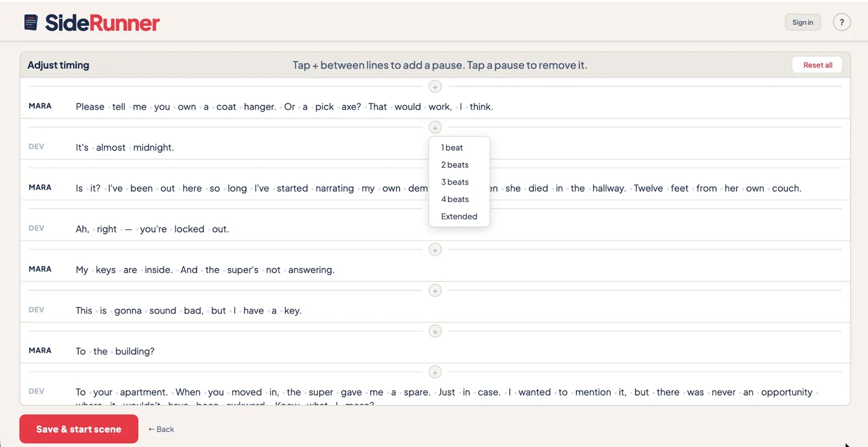Click DEV label beside "This is gonna sound bad"
This screenshot has height=447, width=868.
pos(37,310)
